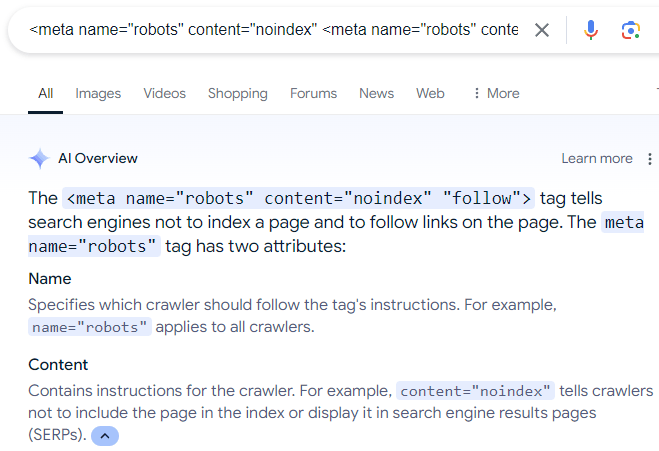The height and width of the screenshot is (451, 659).
Task: Focus the search box containing the meta robots query
Action: (273, 30)
